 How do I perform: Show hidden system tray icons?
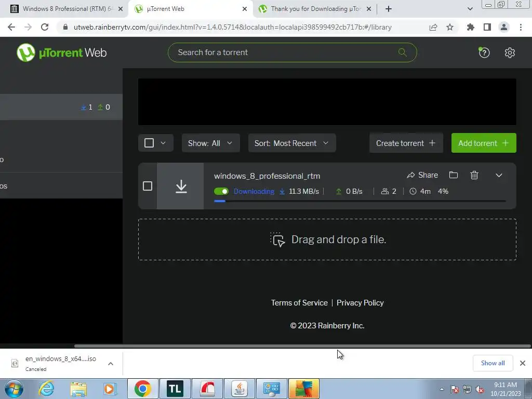coord(442,389)
